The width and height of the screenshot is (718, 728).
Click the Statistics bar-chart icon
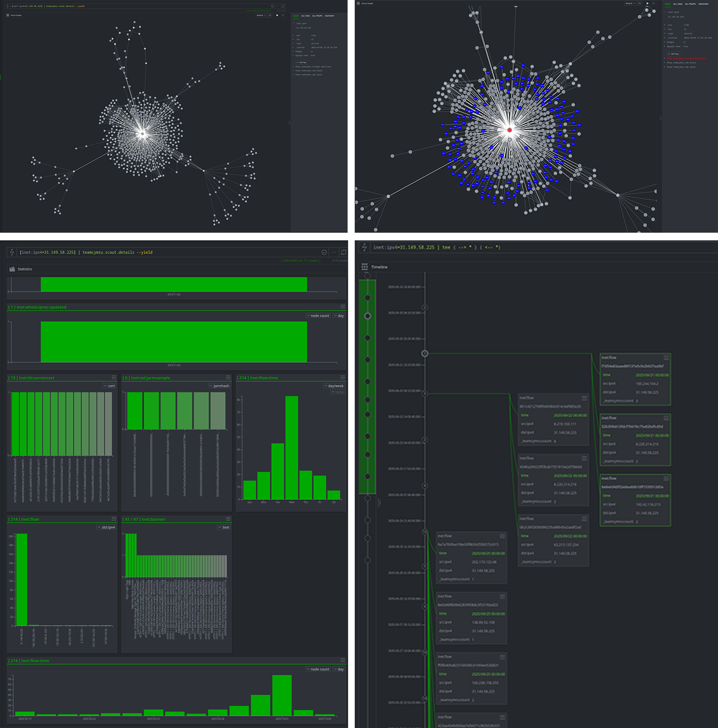[12, 269]
